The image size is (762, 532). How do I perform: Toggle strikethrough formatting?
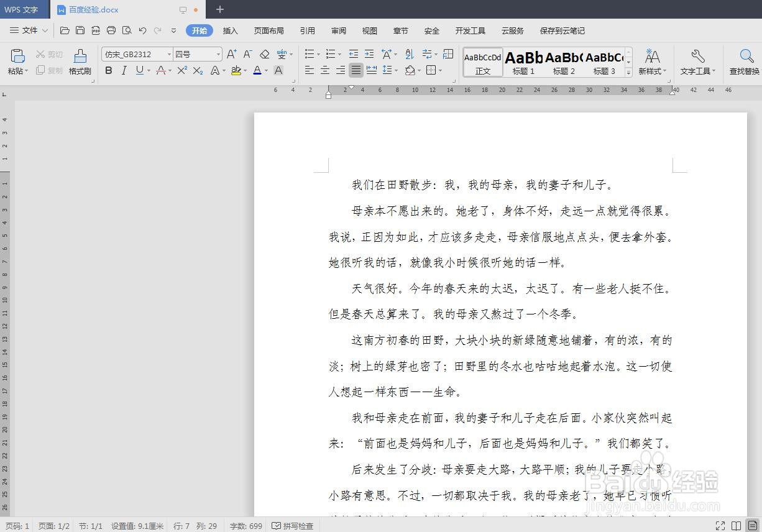(161, 71)
